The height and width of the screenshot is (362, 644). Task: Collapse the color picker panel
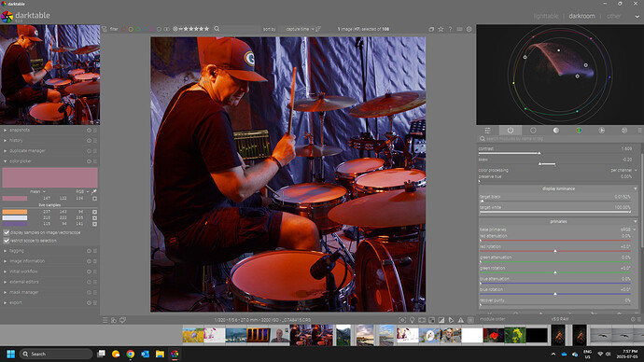coord(21,161)
